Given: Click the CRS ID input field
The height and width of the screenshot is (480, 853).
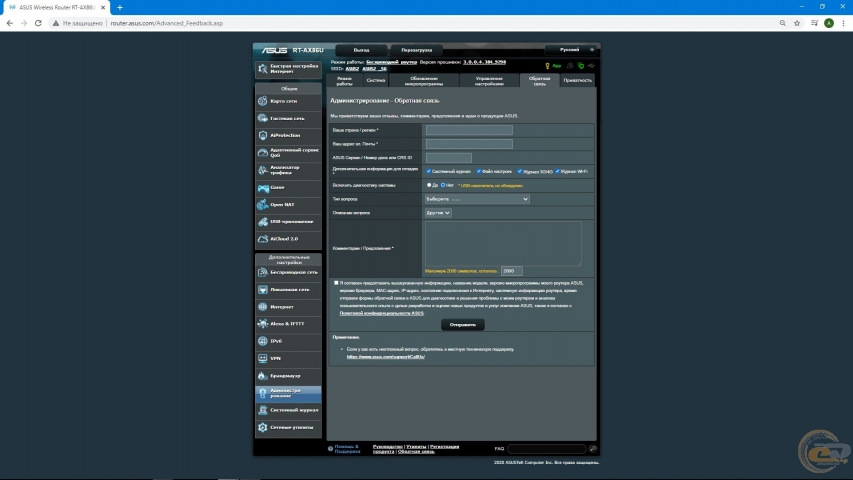Looking at the screenshot, I should 449,158.
